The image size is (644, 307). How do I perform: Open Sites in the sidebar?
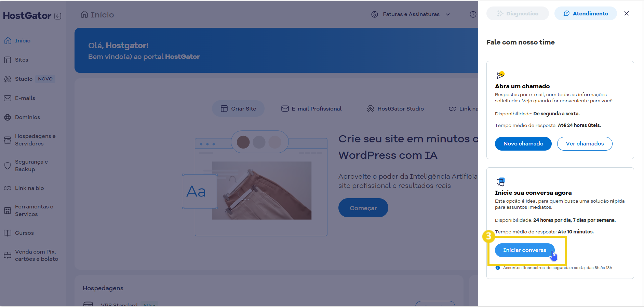tap(22, 60)
